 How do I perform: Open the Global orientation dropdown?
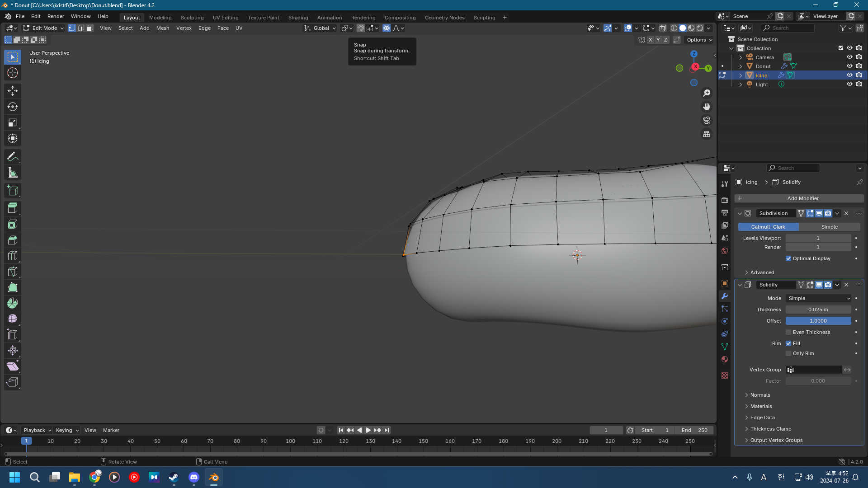(320, 28)
